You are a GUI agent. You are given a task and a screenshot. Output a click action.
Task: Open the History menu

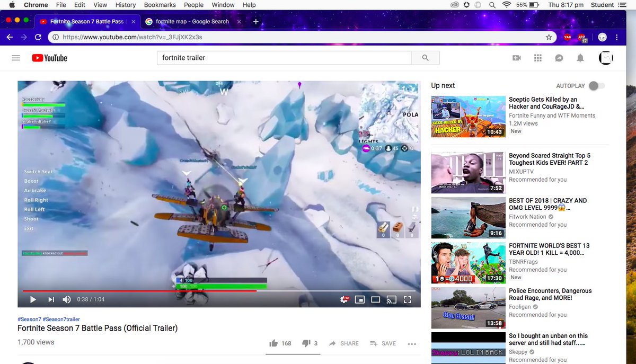coord(126,5)
